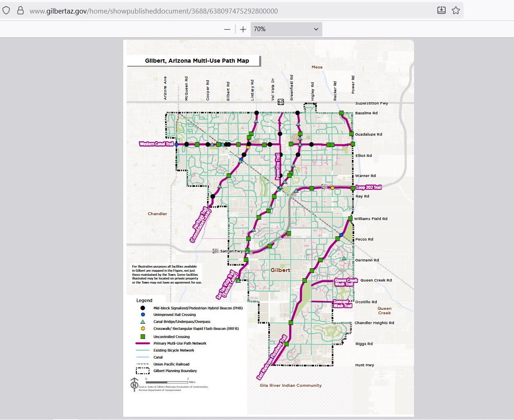Click the yellow RRFB circle in legend
Screen dimensions: 514x420
[x=143, y=328]
